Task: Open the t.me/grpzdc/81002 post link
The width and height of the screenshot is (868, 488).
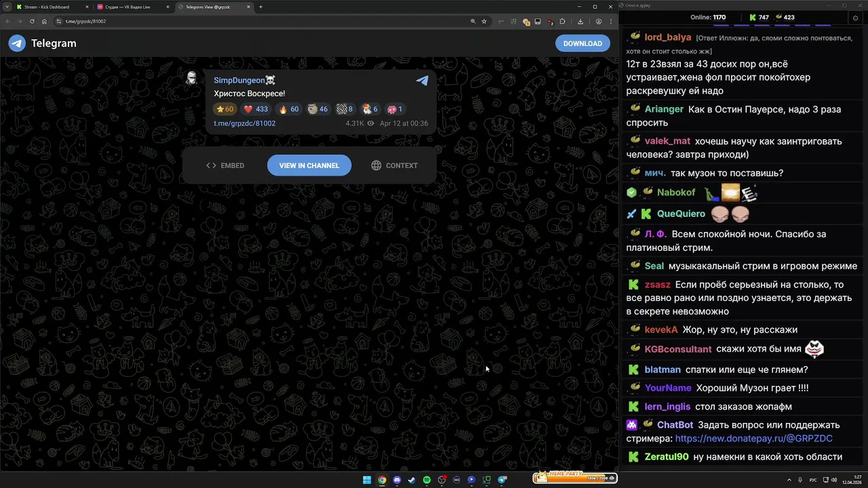Action: (245, 123)
